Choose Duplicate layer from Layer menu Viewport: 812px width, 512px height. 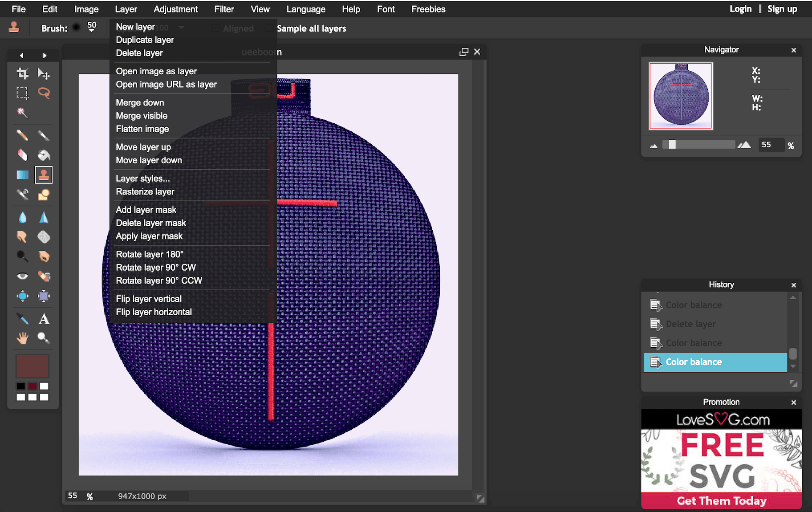145,40
